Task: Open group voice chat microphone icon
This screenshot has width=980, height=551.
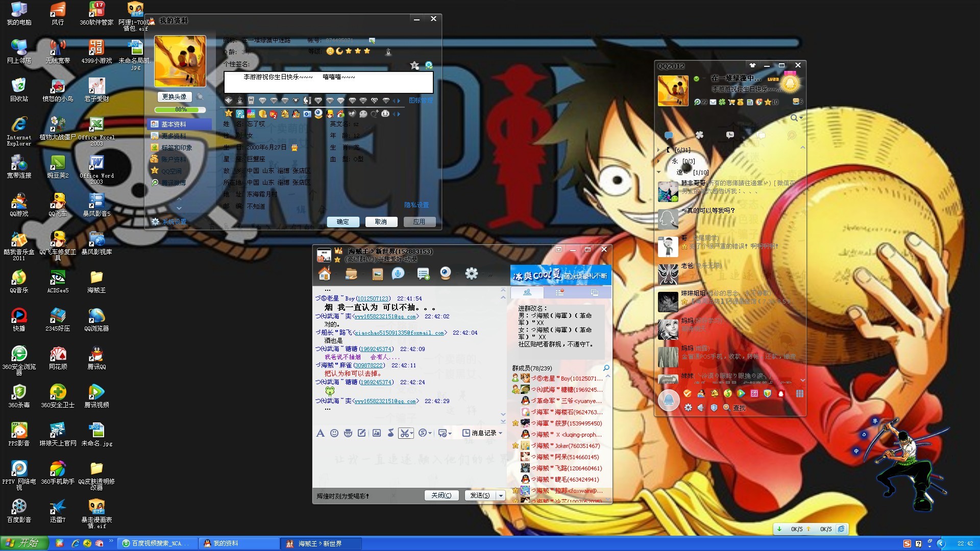Action: tap(398, 274)
